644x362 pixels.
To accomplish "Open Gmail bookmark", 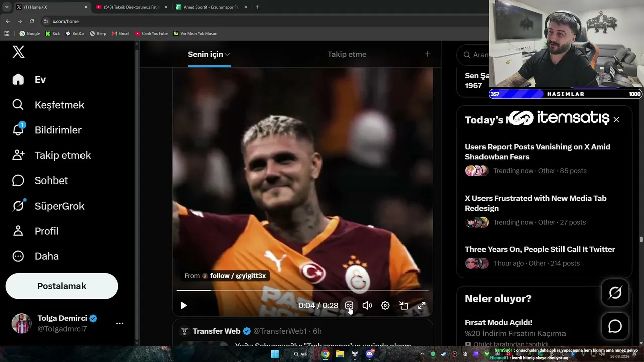I will click(121, 33).
